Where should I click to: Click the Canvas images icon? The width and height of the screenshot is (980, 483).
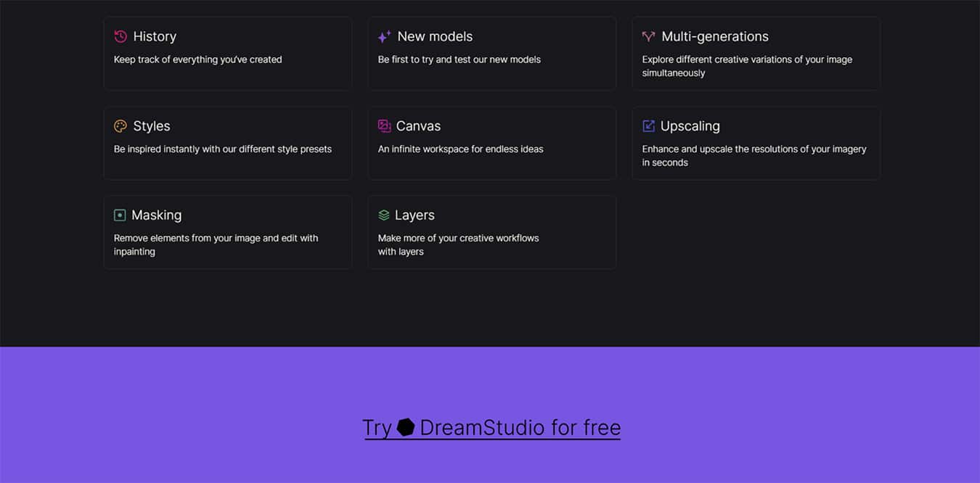384,126
